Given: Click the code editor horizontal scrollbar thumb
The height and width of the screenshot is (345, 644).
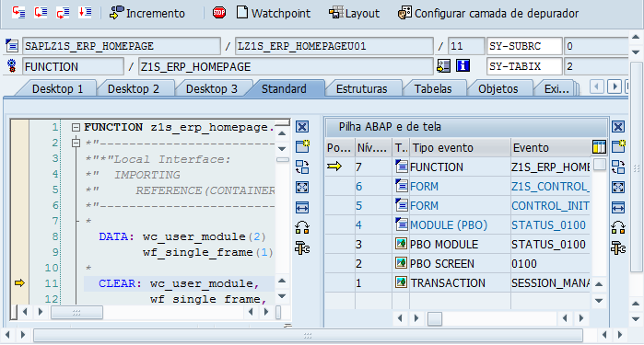Looking at the screenshot, I should tap(76, 313).
